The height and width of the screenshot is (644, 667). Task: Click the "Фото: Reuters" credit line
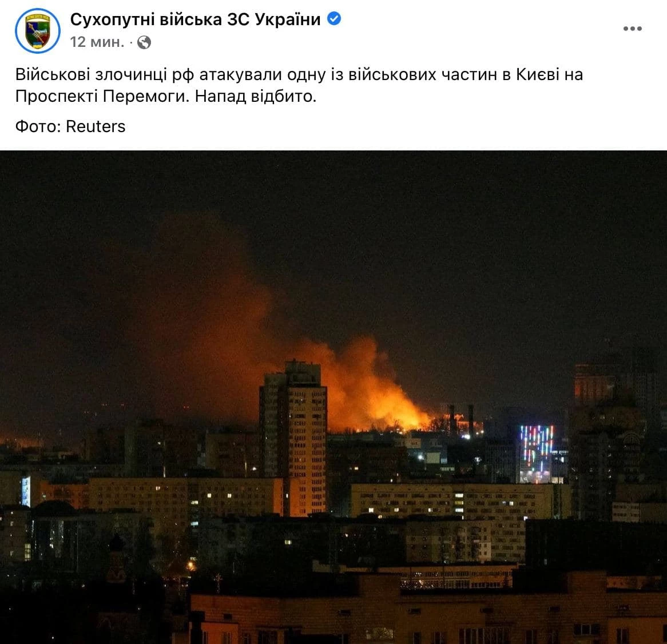(x=70, y=126)
